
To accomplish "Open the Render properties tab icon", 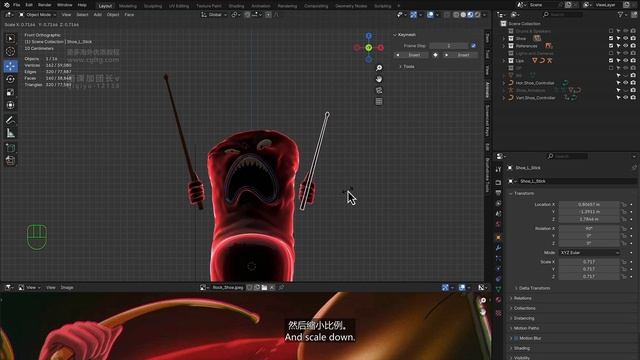I will tap(498, 182).
